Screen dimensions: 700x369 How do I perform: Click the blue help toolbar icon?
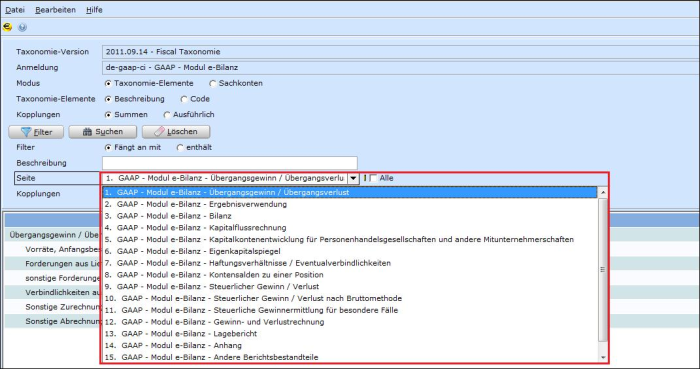click(22, 27)
